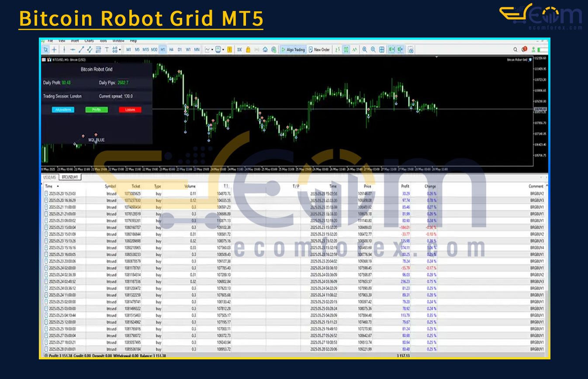Select the Fibonacci retracement tool
588x379 pixels.
[98, 50]
